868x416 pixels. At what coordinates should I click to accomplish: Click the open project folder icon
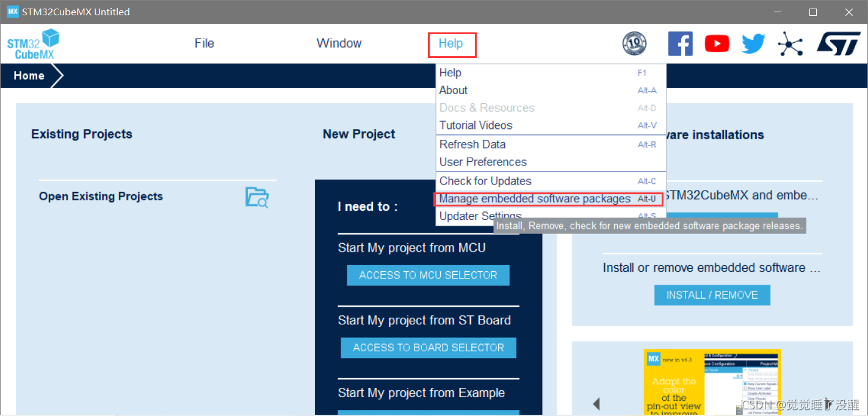(x=257, y=197)
